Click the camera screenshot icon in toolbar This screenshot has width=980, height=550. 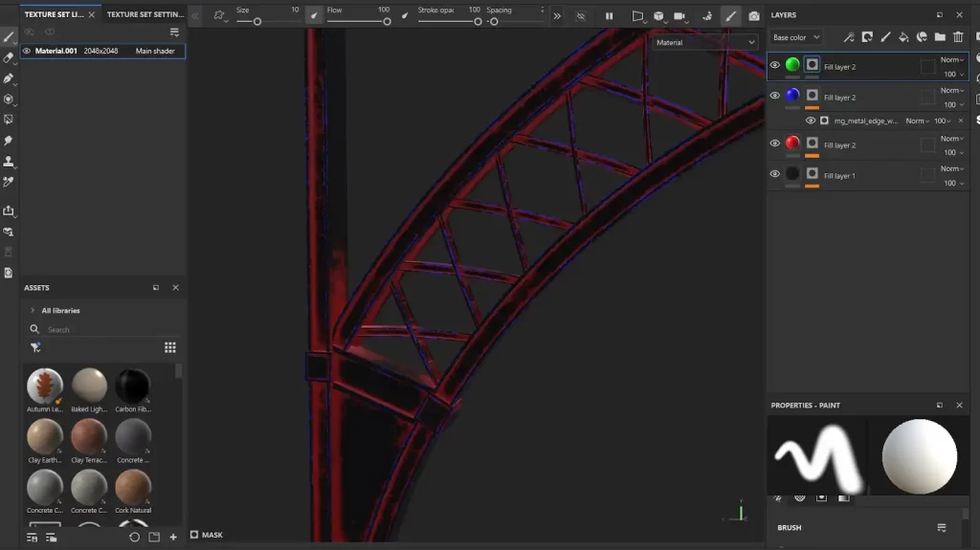point(754,16)
